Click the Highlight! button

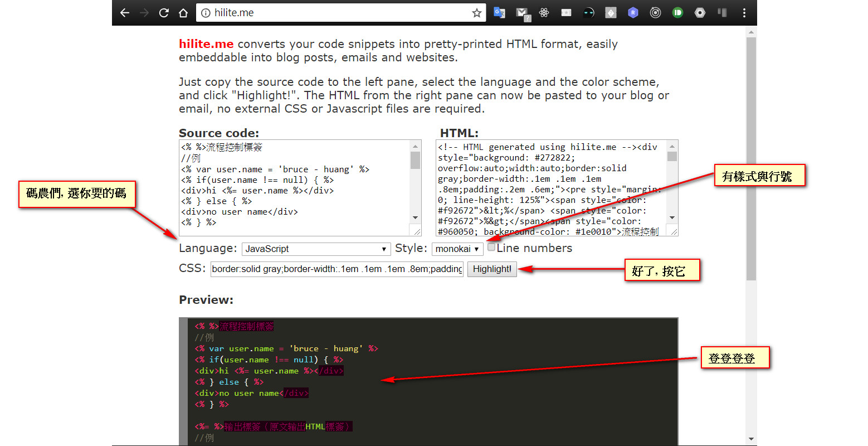tap(492, 269)
